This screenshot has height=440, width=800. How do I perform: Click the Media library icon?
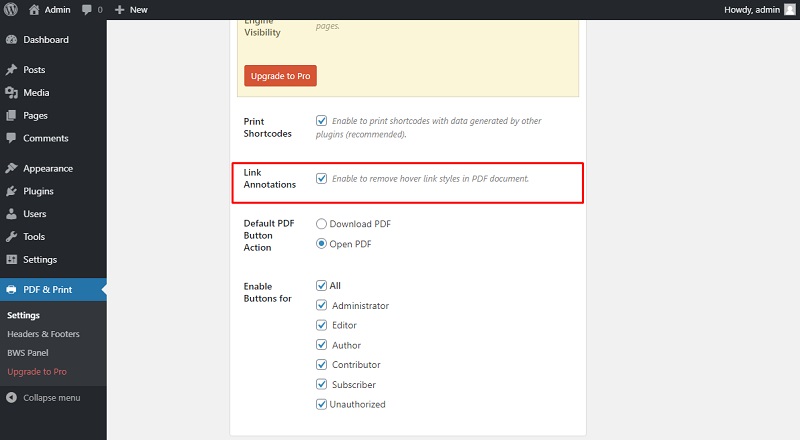11,92
